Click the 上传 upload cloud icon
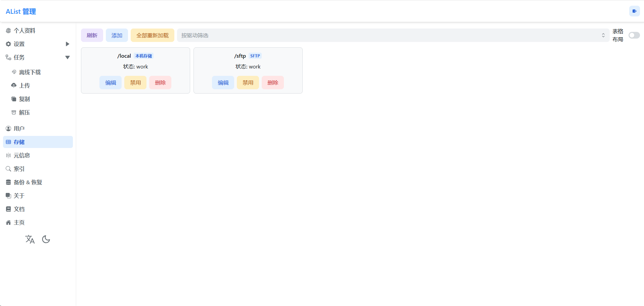This screenshot has width=644, height=306. [14, 86]
